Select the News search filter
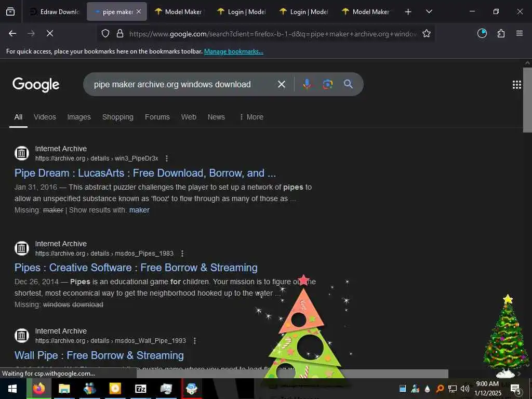 [216, 117]
